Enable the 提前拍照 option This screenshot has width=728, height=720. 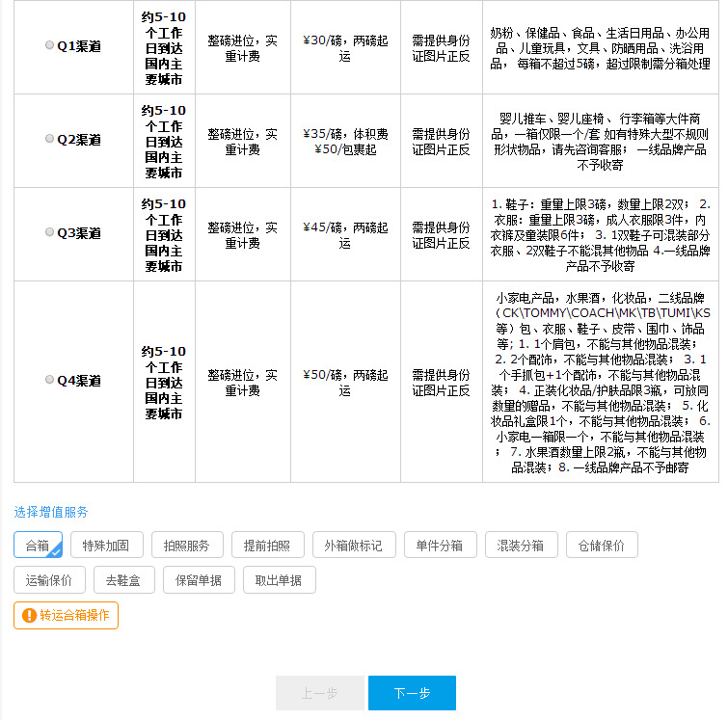pyautogui.click(x=268, y=545)
